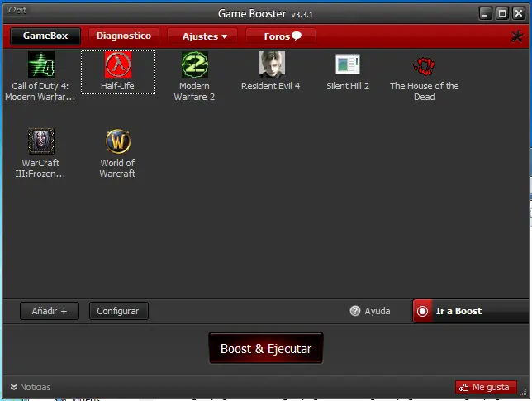The image size is (532, 401).
Task: Click the Ayuda question mark icon
Action: (354, 311)
